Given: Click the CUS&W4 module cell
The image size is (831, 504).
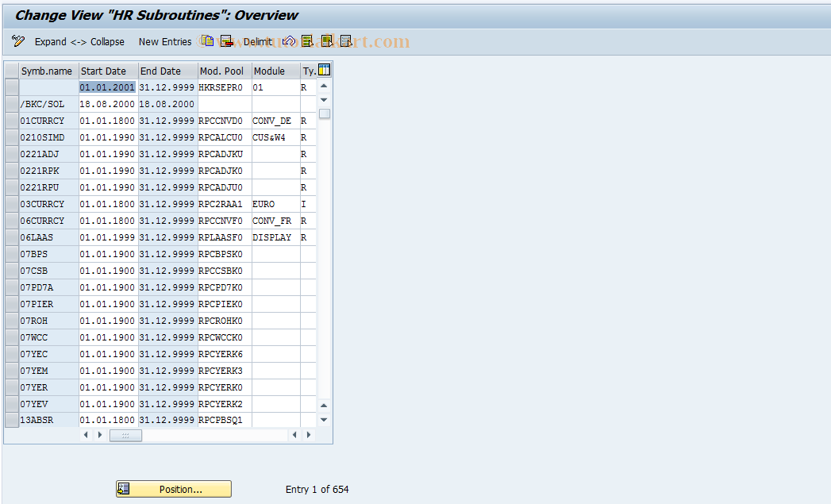Looking at the screenshot, I should pos(275,137).
